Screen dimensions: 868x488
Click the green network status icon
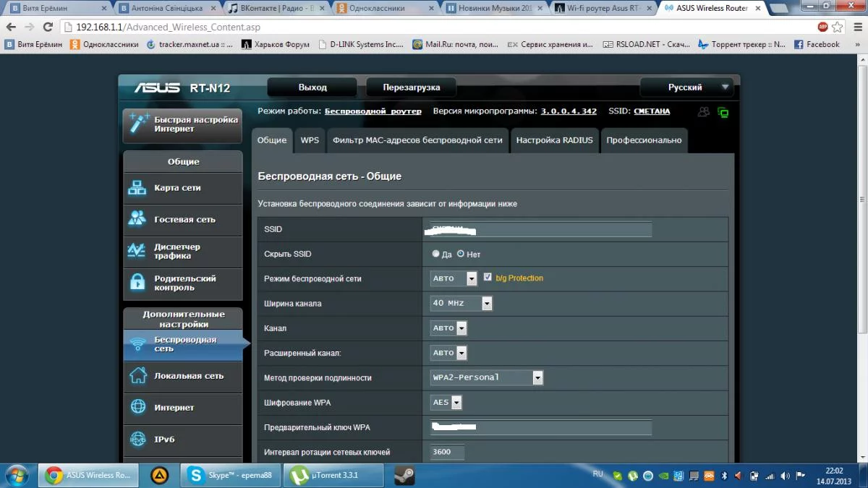[723, 112]
